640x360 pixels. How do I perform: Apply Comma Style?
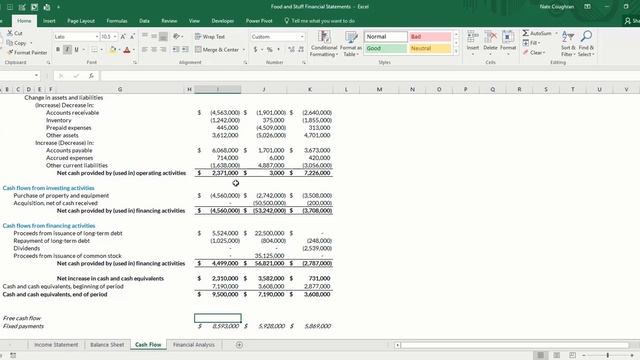[x=279, y=50]
